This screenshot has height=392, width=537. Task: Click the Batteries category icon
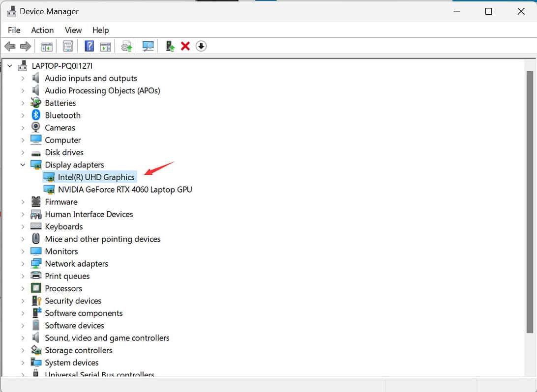coord(35,103)
